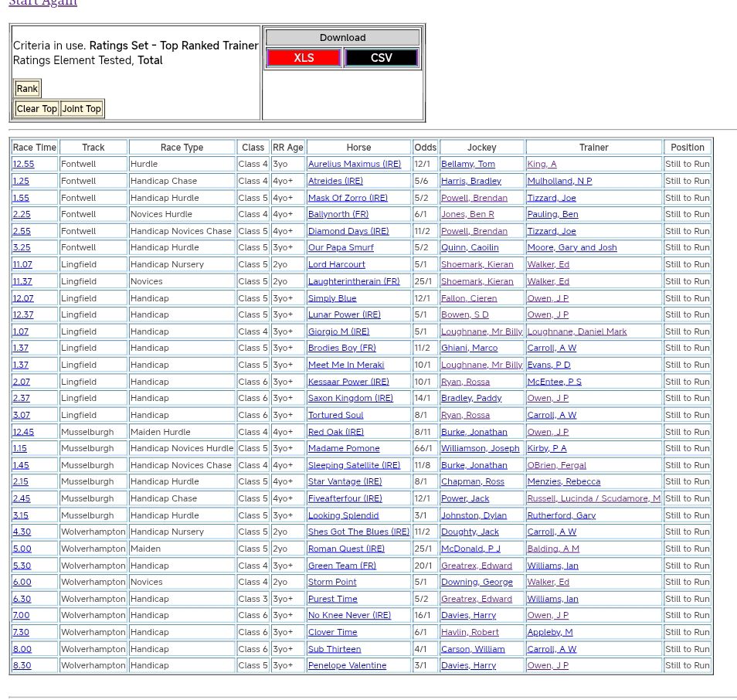The width and height of the screenshot is (737, 700).
Task: Select jockey Ghiani, Marco
Action: point(469,348)
